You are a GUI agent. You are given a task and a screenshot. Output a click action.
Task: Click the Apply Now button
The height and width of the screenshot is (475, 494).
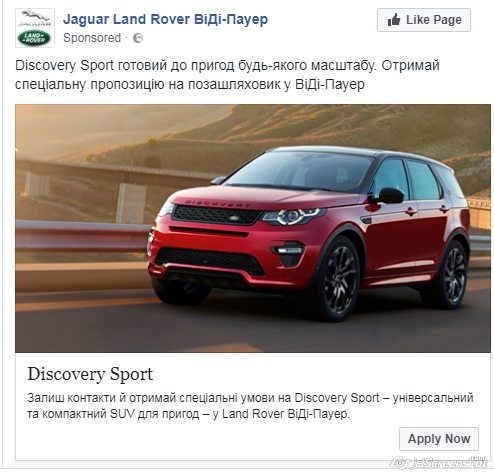(439, 439)
